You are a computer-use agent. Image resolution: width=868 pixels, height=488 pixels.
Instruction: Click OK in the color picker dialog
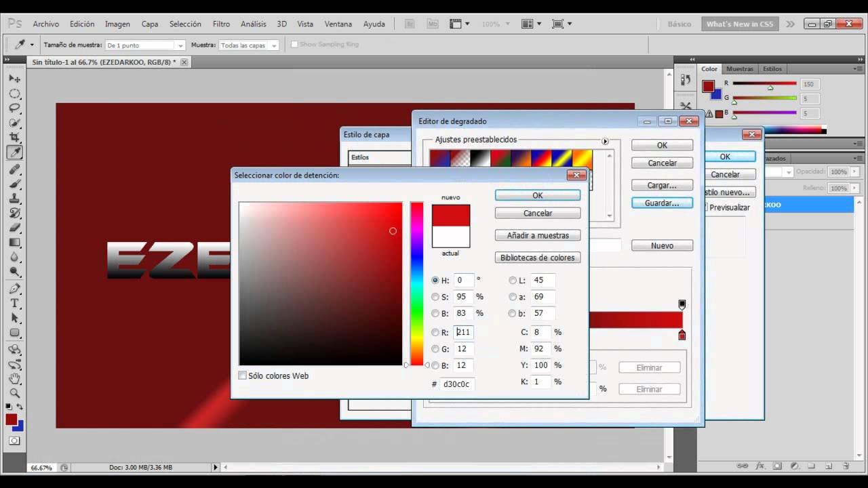538,195
